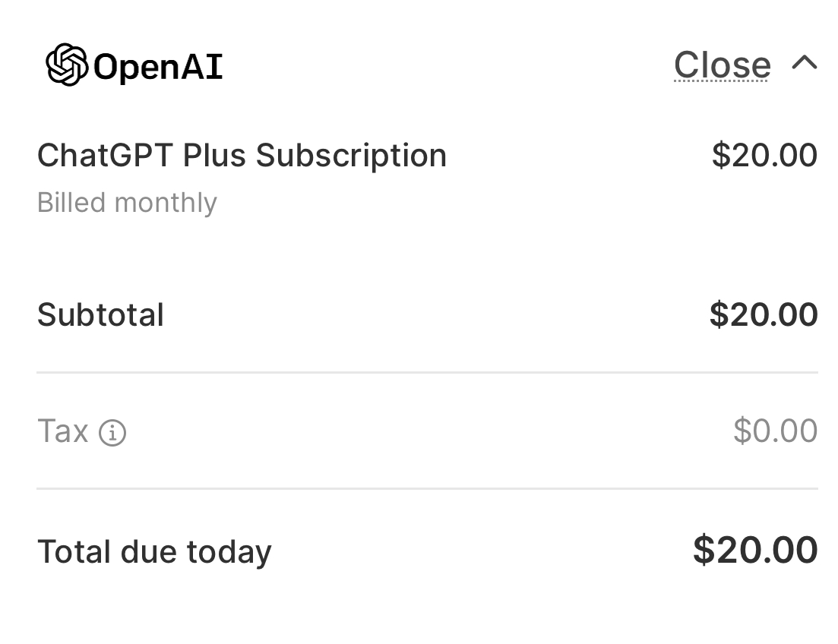Click the OpenAI knot logo icon

(x=67, y=65)
